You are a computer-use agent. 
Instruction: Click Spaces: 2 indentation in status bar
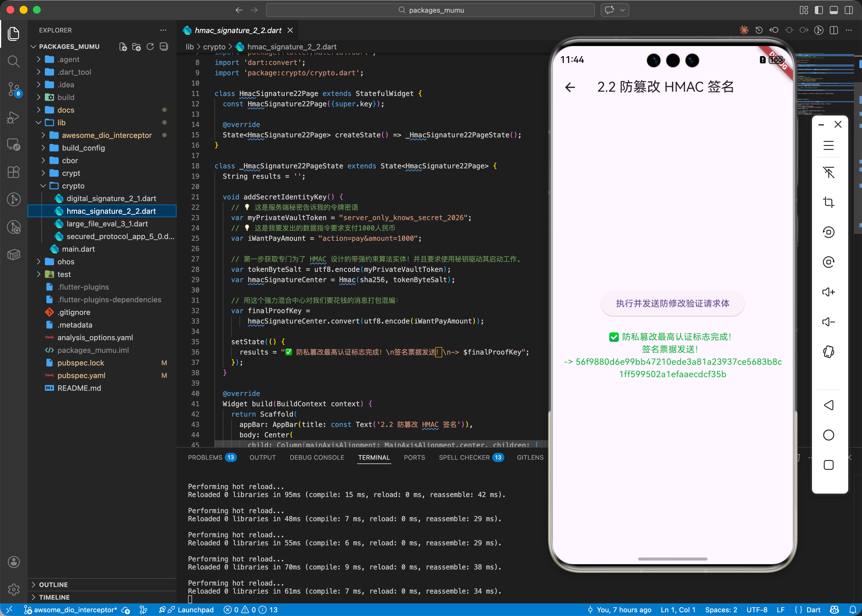[x=721, y=610]
